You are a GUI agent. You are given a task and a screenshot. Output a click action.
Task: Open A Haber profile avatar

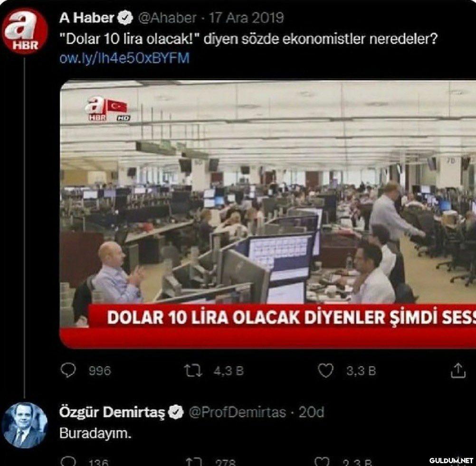click(25, 31)
